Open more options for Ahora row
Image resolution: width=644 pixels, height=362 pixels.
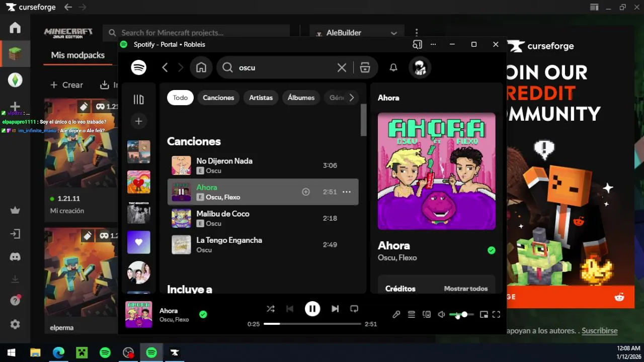pyautogui.click(x=347, y=192)
